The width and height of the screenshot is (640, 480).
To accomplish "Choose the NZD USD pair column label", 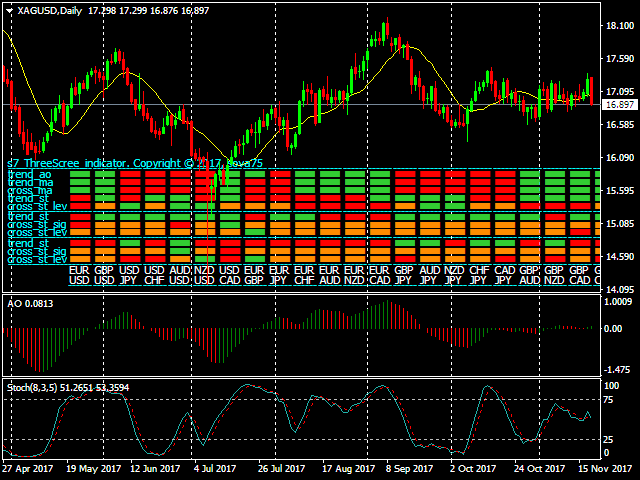I will [204, 275].
